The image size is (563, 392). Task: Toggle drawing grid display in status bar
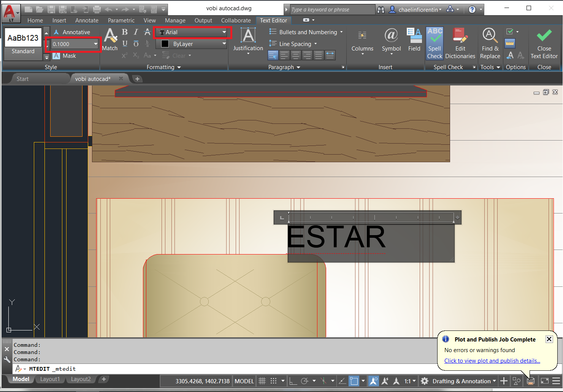coord(262,381)
